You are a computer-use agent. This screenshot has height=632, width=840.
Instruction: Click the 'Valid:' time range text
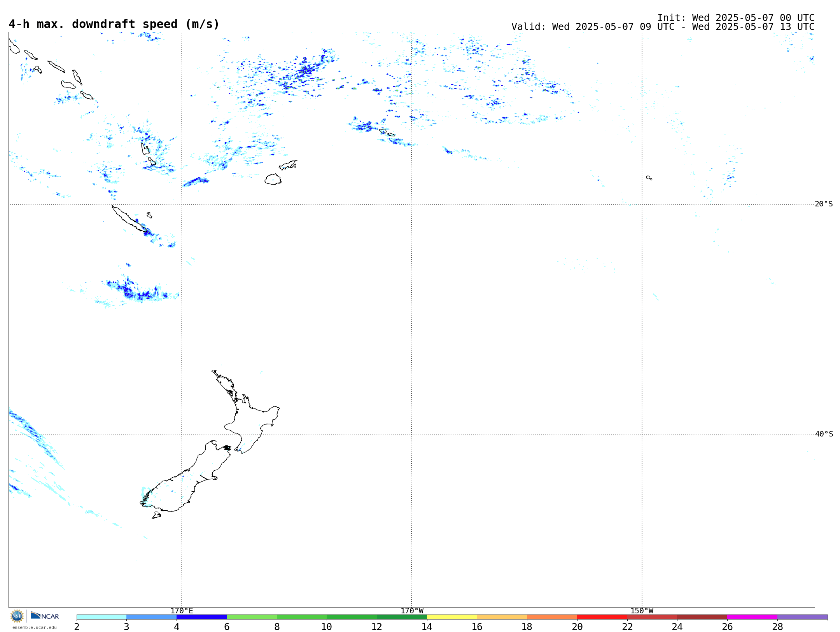click(663, 27)
